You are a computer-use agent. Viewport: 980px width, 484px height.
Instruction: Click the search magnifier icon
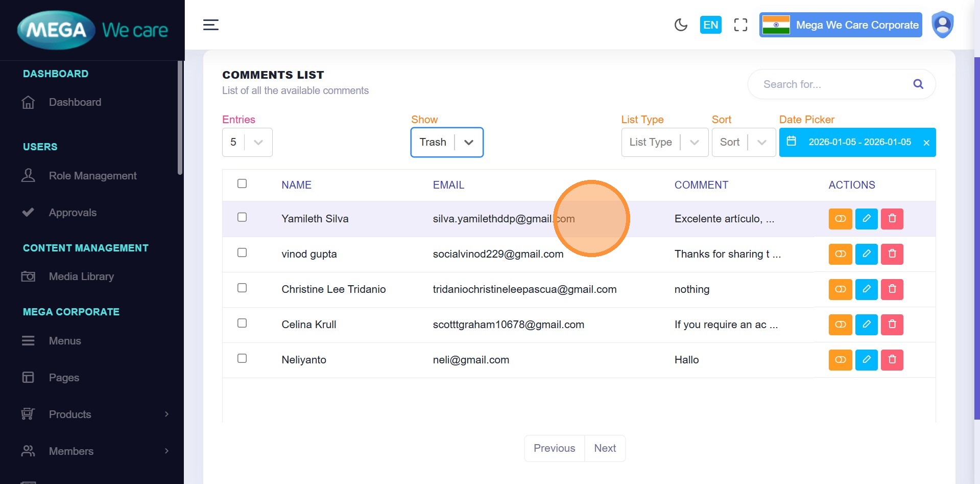click(918, 84)
